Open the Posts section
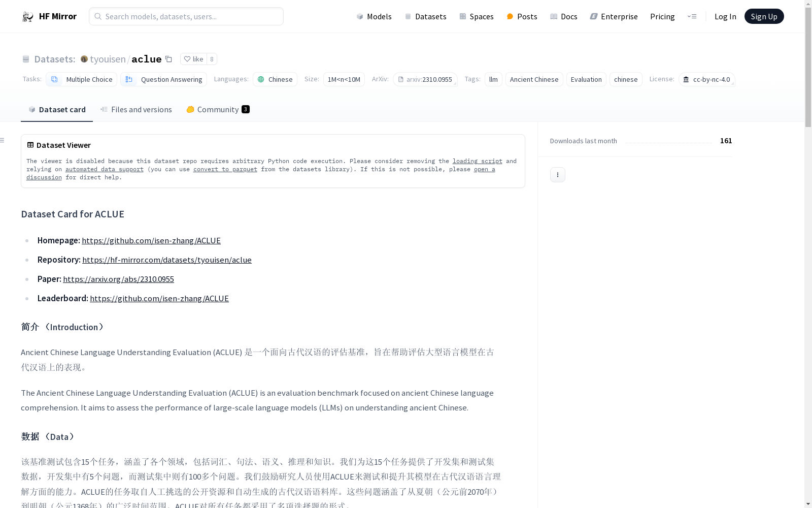 point(522,16)
